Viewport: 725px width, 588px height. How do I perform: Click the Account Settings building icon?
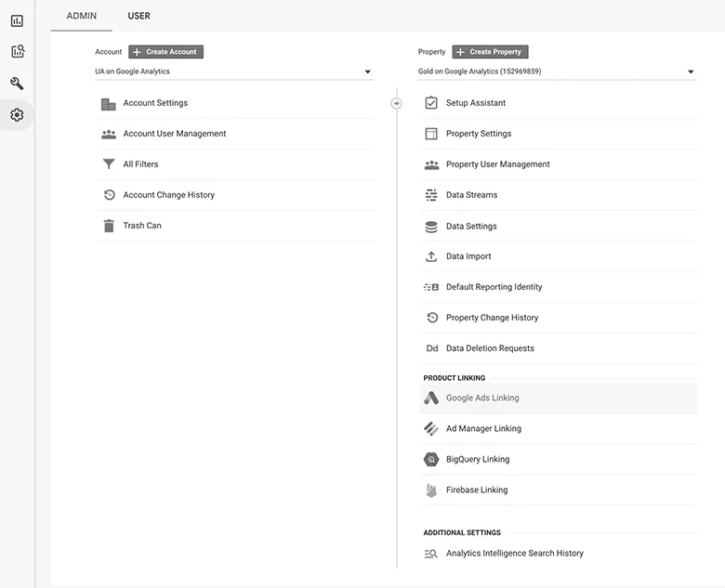(x=109, y=104)
